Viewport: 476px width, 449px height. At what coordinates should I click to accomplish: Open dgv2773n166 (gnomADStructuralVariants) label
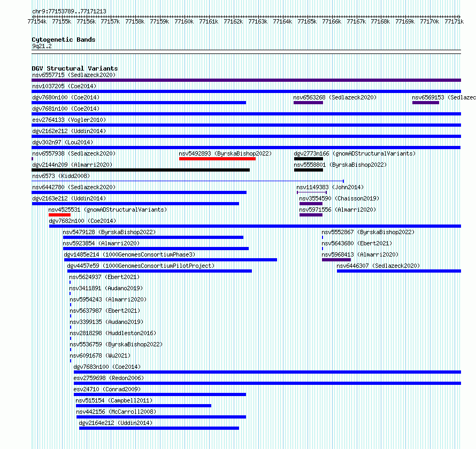[x=355, y=153]
